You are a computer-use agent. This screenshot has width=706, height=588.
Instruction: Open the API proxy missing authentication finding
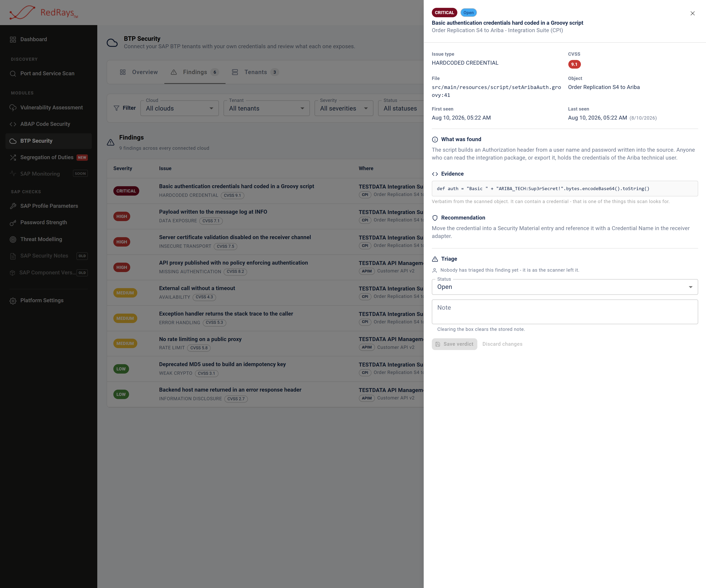coord(265,268)
